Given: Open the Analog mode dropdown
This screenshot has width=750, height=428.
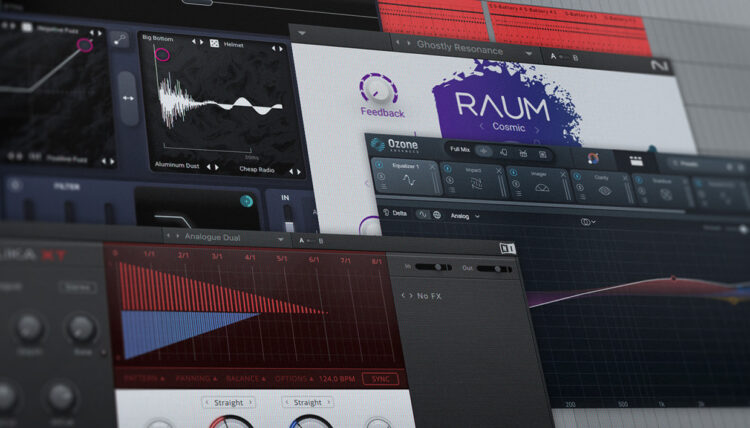Looking at the screenshot, I should pos(465,216).
